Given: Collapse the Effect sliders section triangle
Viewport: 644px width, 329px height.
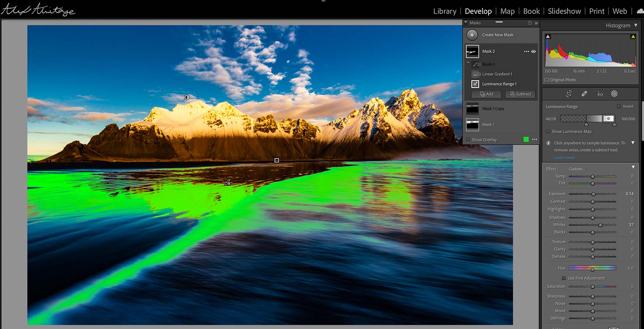Looking at the screenshot, I should 633,167.
